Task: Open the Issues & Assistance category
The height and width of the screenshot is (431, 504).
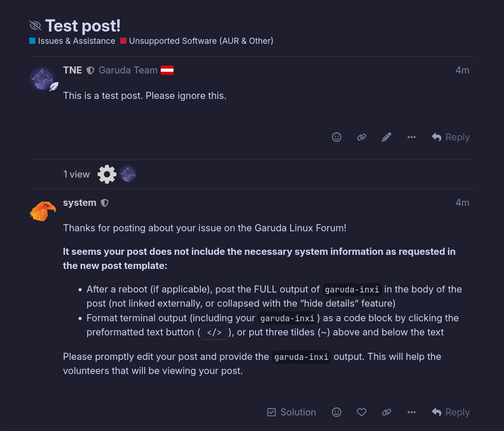Action: (76, 41)
